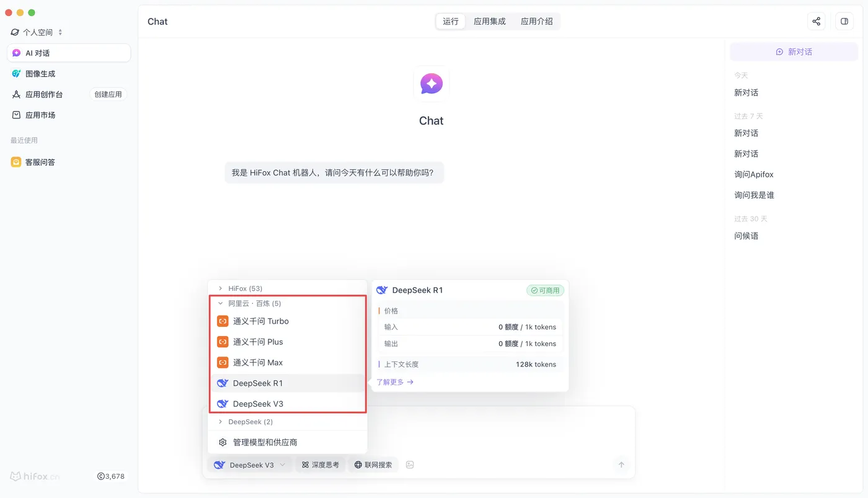Click the 应用市场 sidebar icon
The height and width of the screenshot is (498, 868).
tap(17, 115)
